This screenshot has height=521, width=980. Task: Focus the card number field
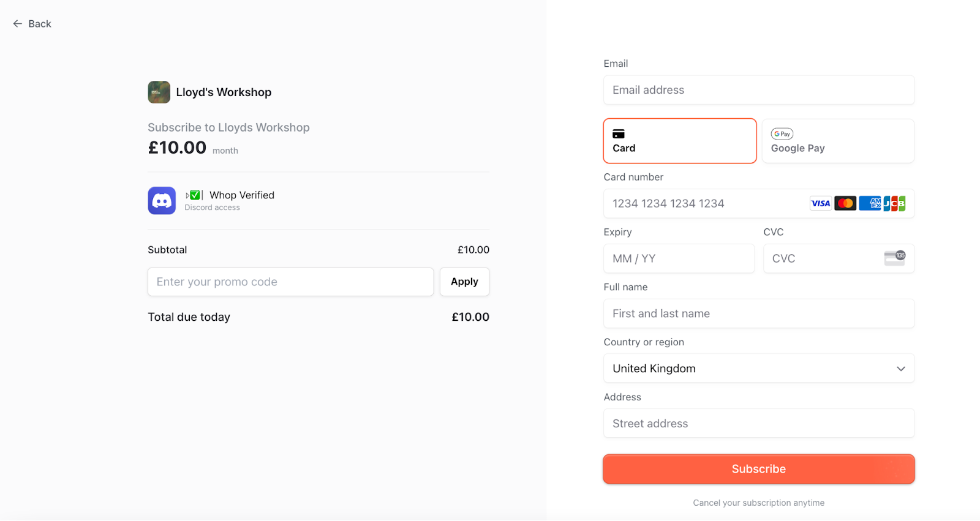pyautogui.click(x=704, y=203)
